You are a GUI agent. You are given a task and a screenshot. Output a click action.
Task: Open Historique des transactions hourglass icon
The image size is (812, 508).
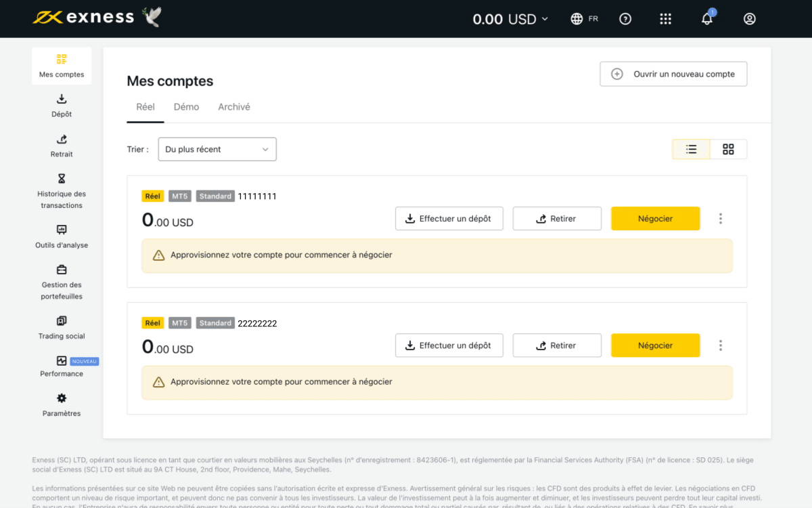(x=62, y=179)
